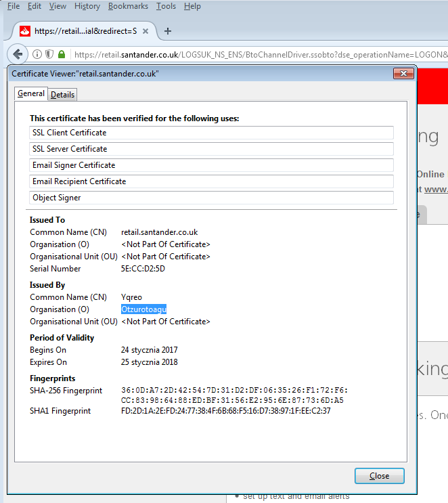448x503 pixels.
Task: Click the browser back arrow button
Action: [x=18, y=54]
